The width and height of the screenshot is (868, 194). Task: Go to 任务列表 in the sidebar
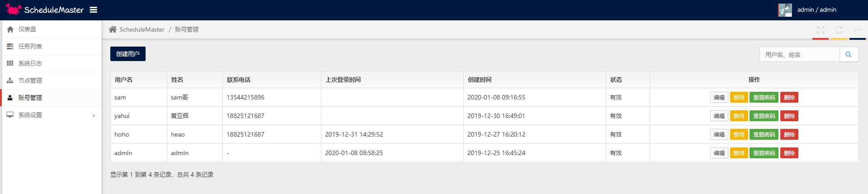[x=30, y=46]
